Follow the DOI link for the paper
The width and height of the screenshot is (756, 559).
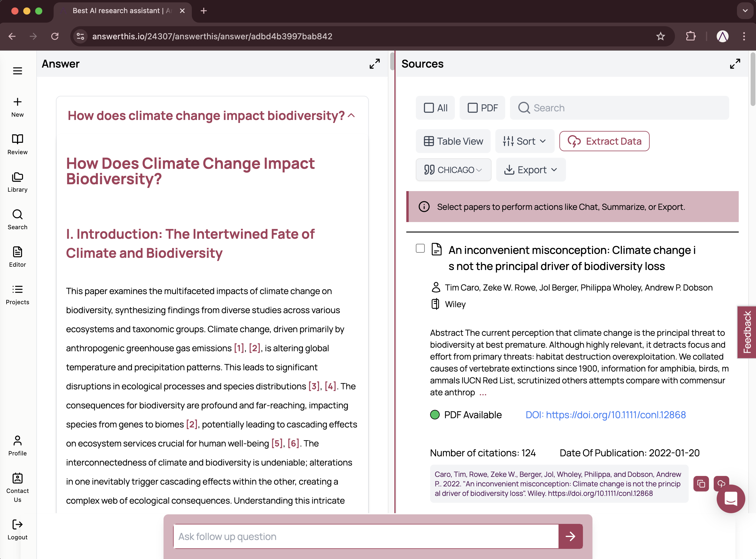tap(606, 415)
